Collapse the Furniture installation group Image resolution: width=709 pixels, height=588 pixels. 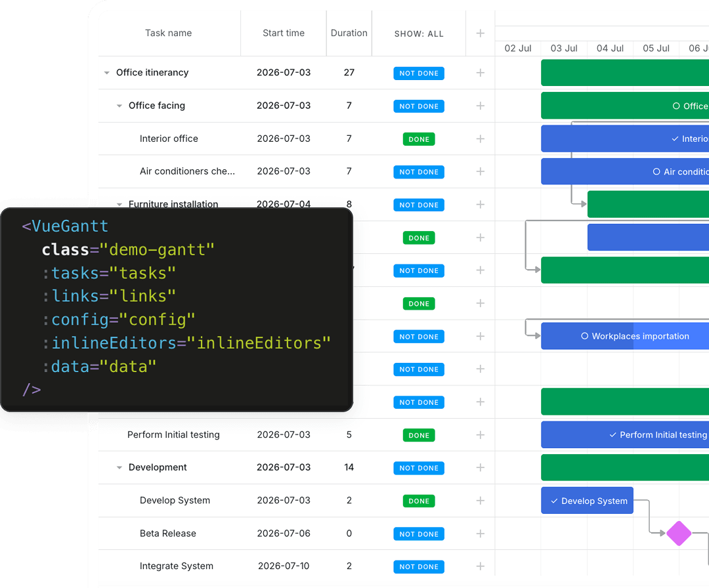pos(119,204)
